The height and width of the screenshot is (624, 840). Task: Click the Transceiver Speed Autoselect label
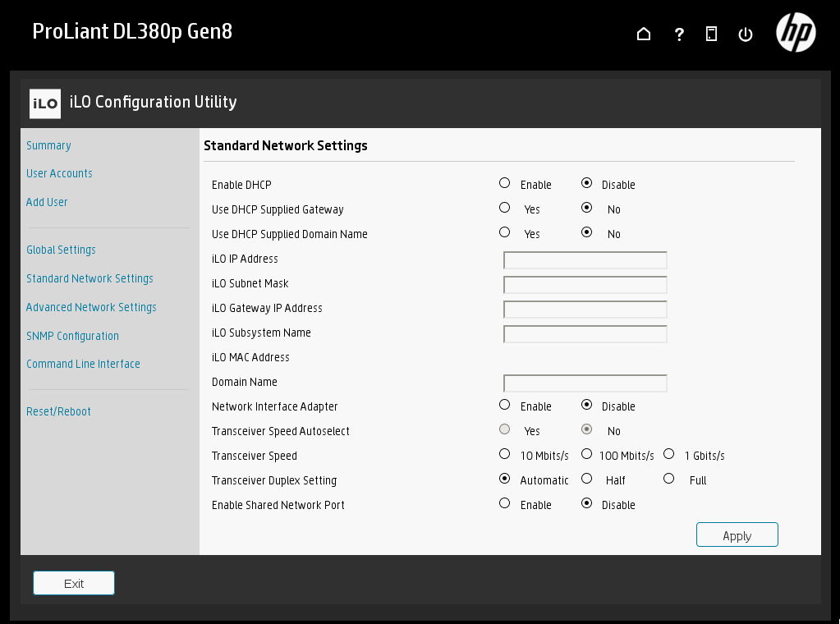coord(281,432)
